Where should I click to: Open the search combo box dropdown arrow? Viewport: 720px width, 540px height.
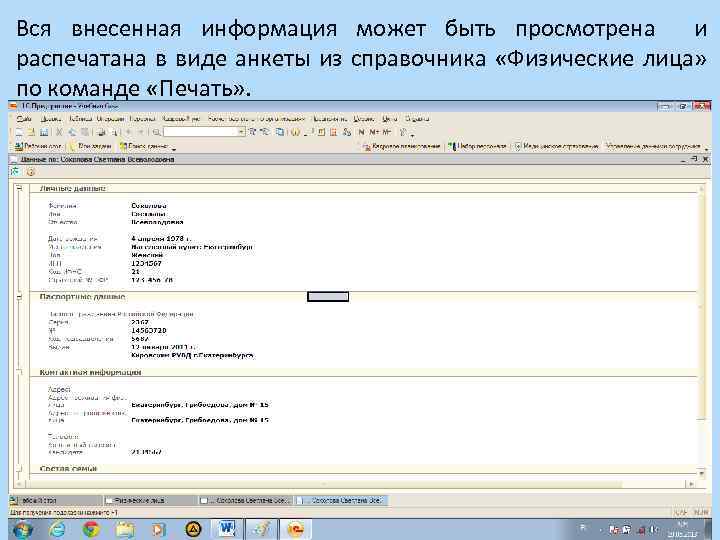click(241, 132)
